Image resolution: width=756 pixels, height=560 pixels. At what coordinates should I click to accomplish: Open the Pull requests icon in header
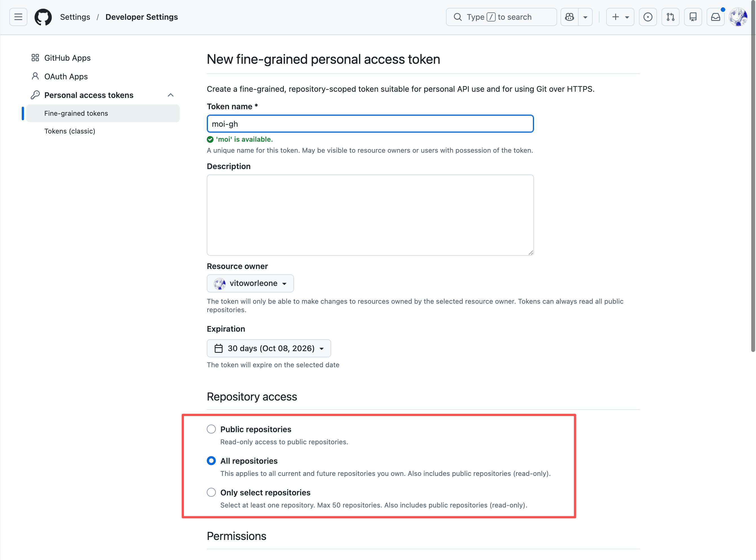[x=670, y=17]
